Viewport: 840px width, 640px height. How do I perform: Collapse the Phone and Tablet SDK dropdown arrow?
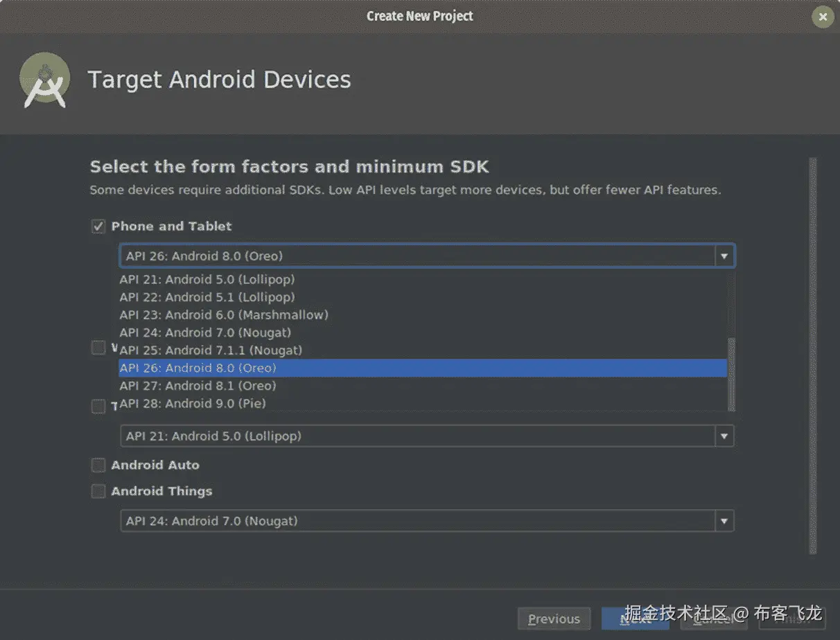coord(724,256)
